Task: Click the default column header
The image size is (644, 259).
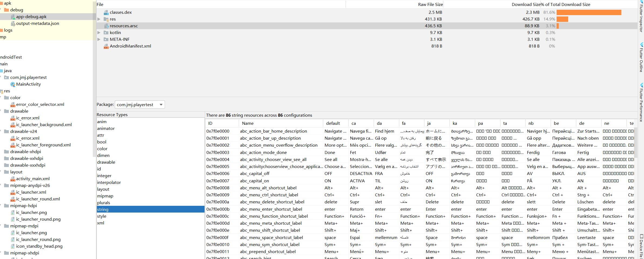Action: click(336, 123)
